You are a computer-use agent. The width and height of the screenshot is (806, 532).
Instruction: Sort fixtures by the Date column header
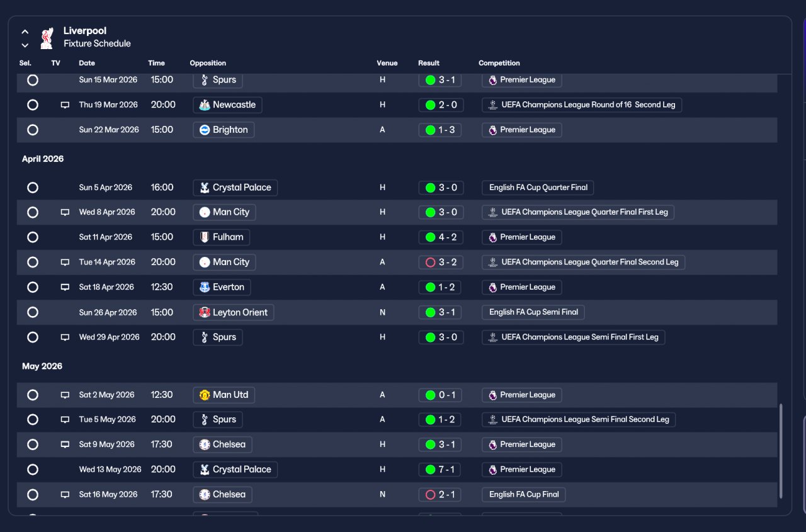tap(87, 63)
